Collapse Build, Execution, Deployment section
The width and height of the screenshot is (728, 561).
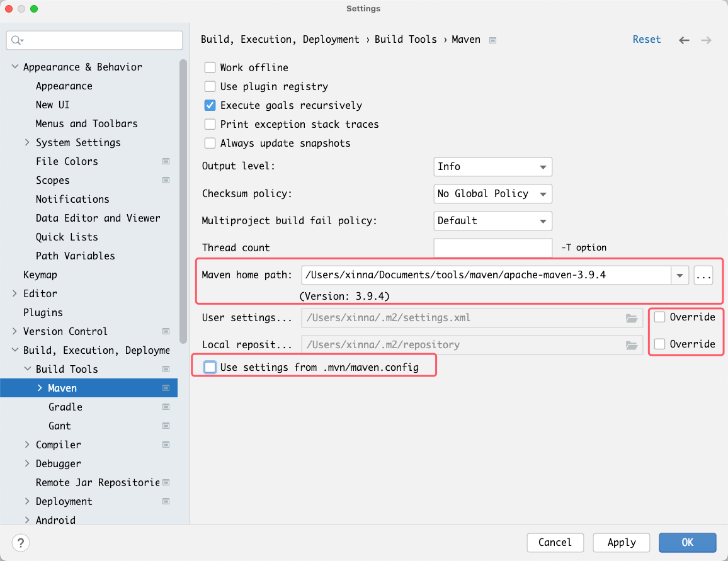coord(15,350)
